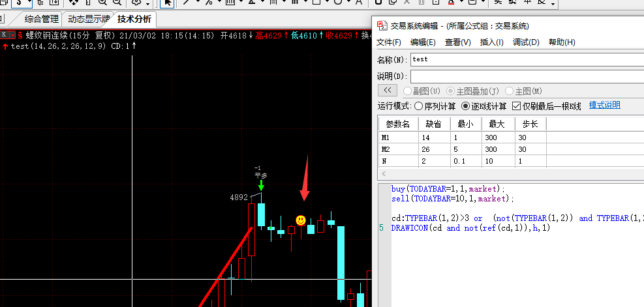Select 主图(M) radio option
Viewport: 644px width, 307px height.
coord(523,91)
